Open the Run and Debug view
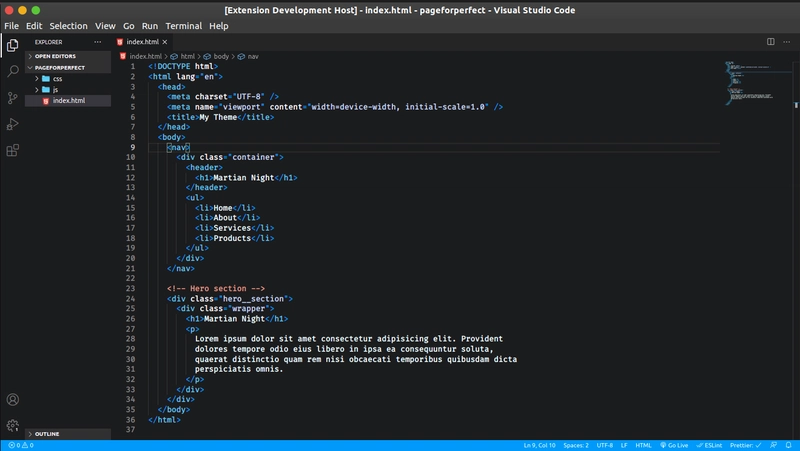 coord(12,124)
